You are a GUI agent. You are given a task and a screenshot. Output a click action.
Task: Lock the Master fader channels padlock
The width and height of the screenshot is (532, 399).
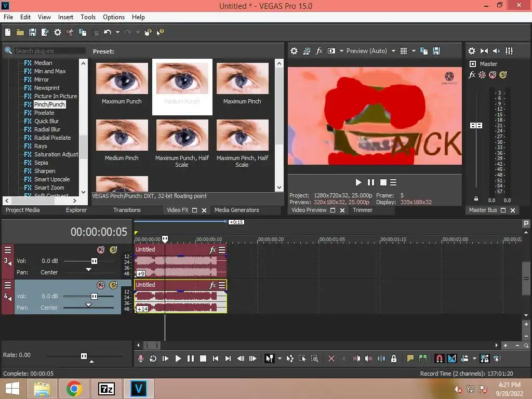point(476,199)
